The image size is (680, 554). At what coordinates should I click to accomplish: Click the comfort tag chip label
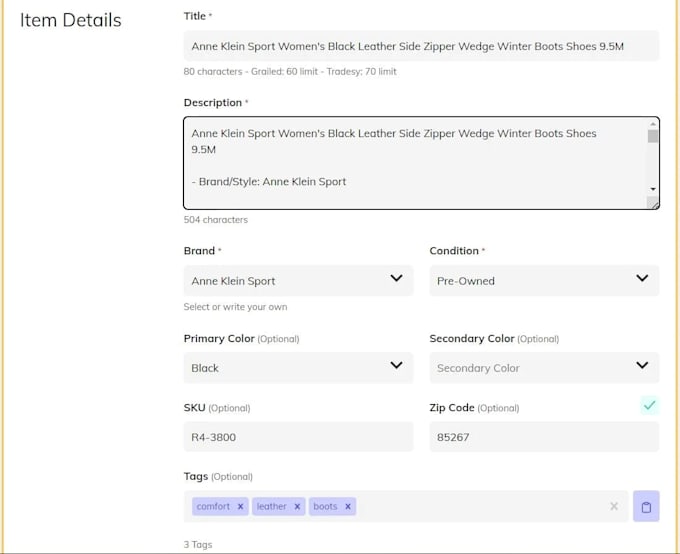(x=213, y=506)
